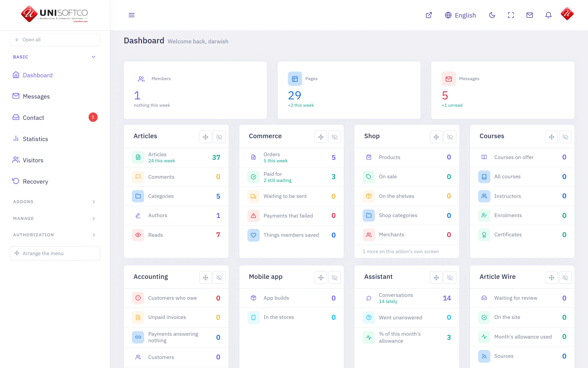The width and height of the screenshot is (588, 368).
Task: Click the Waiting to be sent truck icon
Action: (253, 196)
